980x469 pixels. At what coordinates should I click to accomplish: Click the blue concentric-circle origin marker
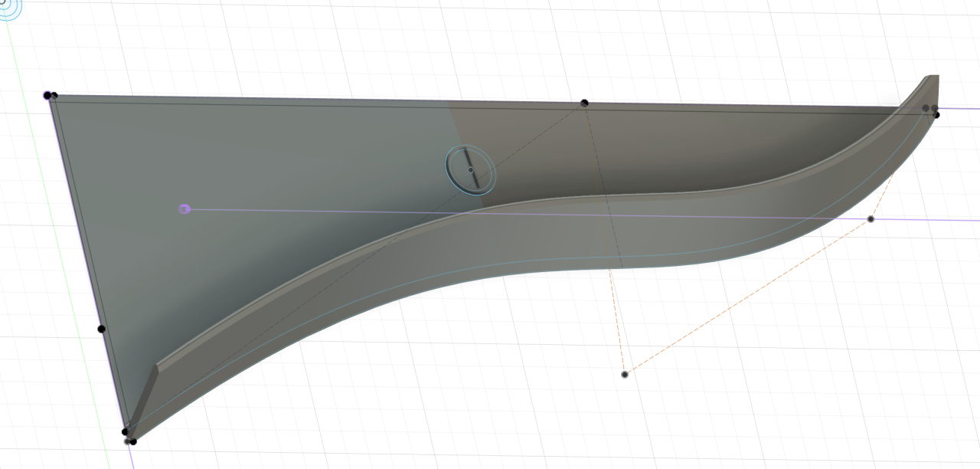coord(8,7)
